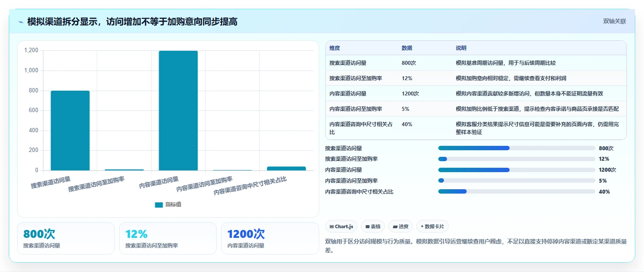
Task: Click the 维度 column header
Action: [x=335, y=48]
